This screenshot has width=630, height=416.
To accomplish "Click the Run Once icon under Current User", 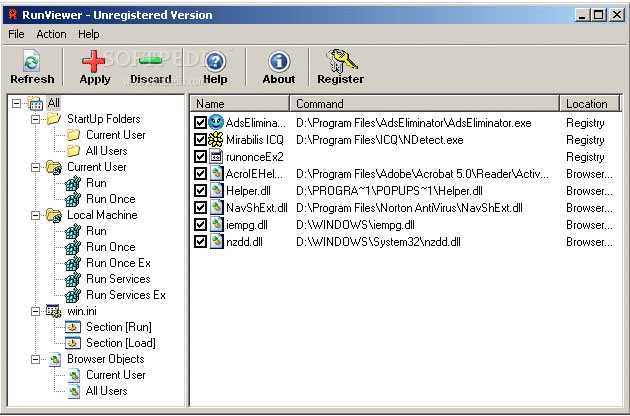I will 73,199.
